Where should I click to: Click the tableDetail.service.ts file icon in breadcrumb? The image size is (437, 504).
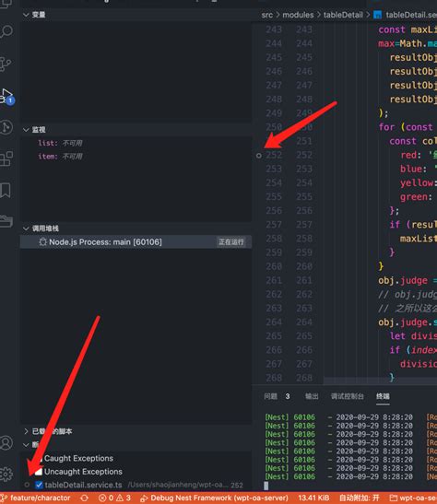pyautogui.click(x=377, y=15)
